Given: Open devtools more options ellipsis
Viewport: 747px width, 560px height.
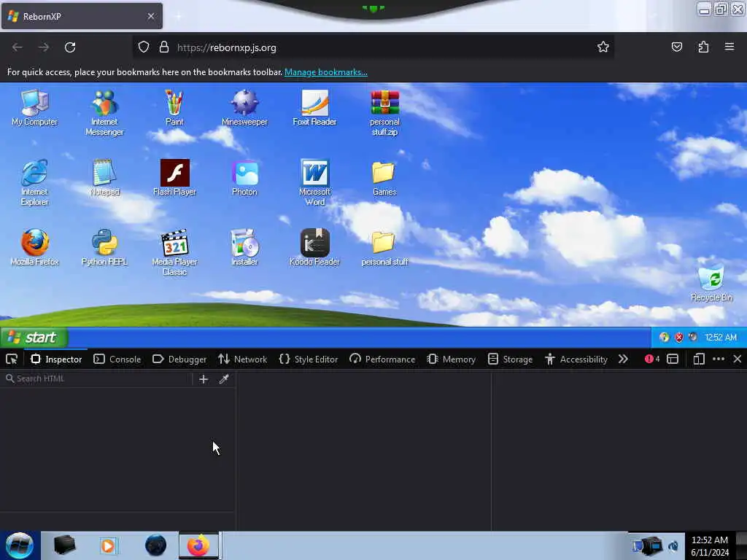Looking at the screenshot, I should (719, 359).
